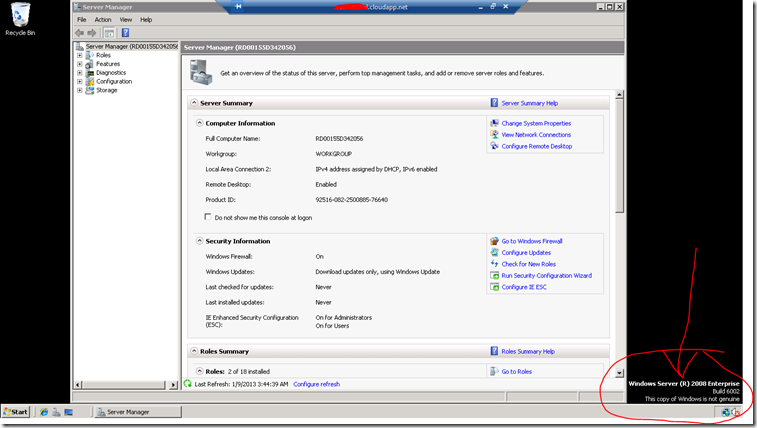Click Check for New Roles icon

(494, 264)
